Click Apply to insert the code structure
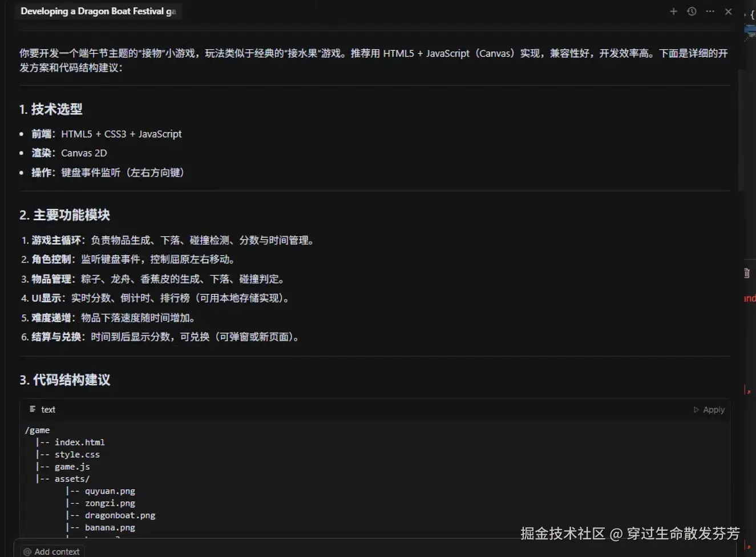The height and width of the screenshot is (557, 756). point(708,409)
